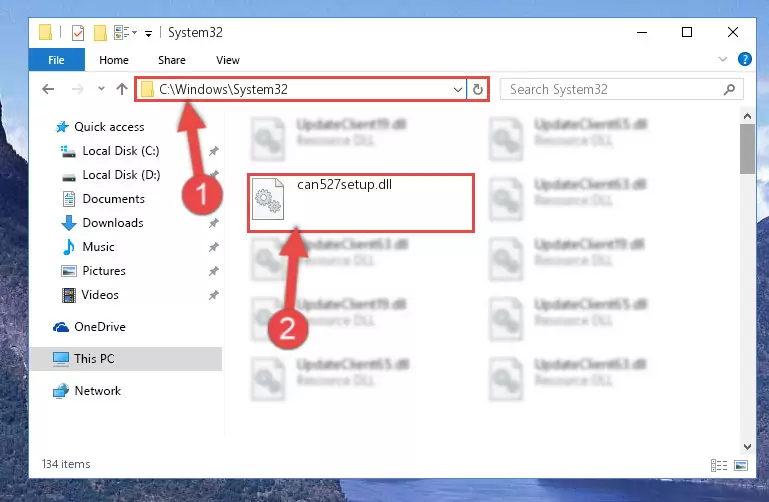The image size is (769, 502).
Task: Click the vertical scrollbar thumb
Action: (x=747, y=149)
